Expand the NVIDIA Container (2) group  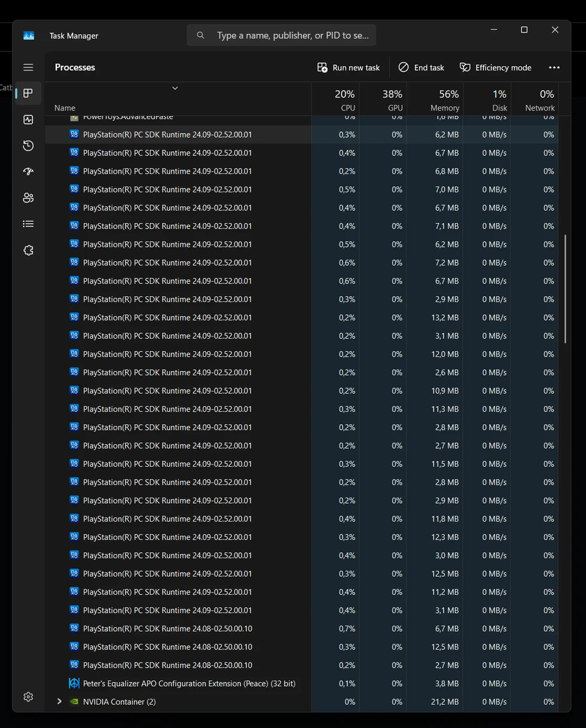[59, 702]
